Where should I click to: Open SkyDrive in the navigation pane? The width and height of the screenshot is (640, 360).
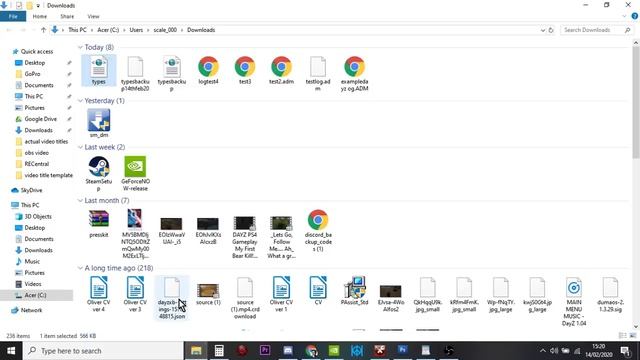coord(31,190)
